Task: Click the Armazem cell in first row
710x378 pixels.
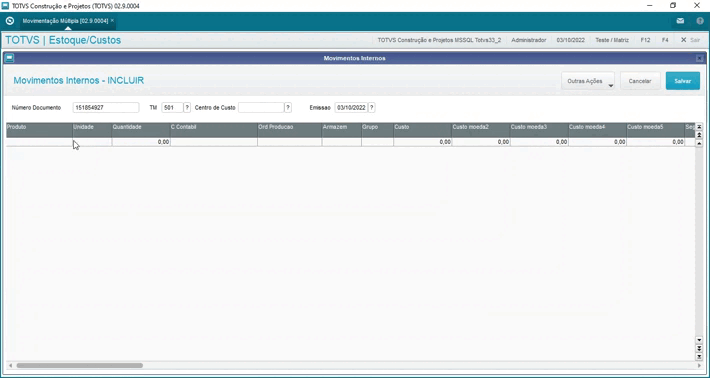Action: [x=342, y=142]
